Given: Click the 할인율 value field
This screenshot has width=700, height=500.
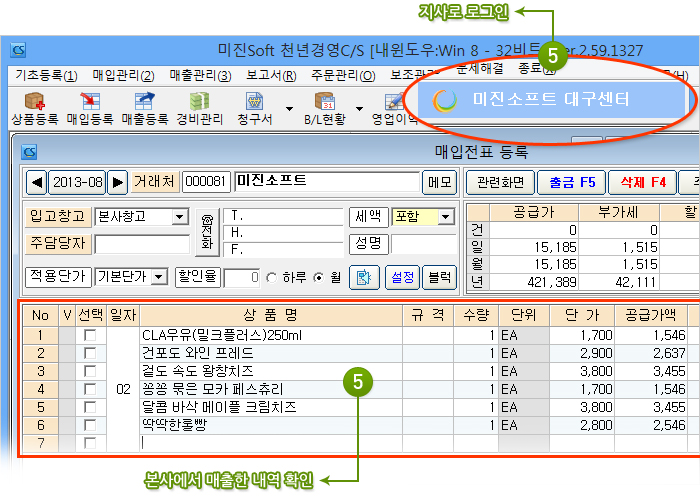Looking at the screenshot, I should (x=242, y=278).
